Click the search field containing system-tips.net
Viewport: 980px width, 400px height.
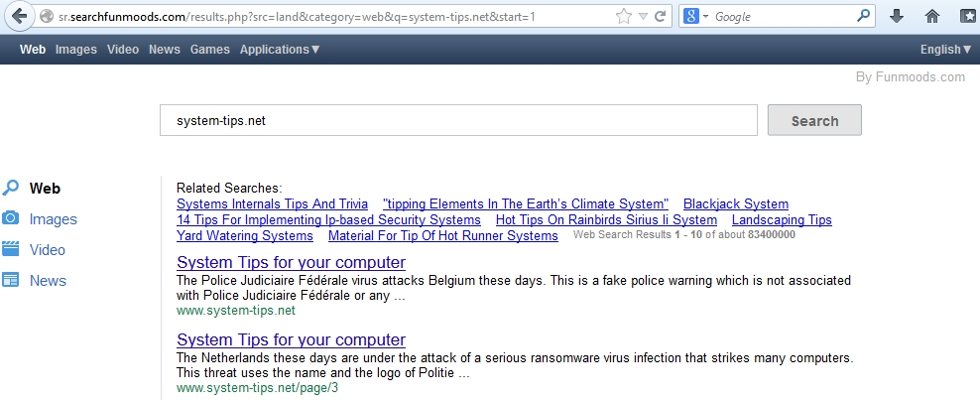click(457, 121)
